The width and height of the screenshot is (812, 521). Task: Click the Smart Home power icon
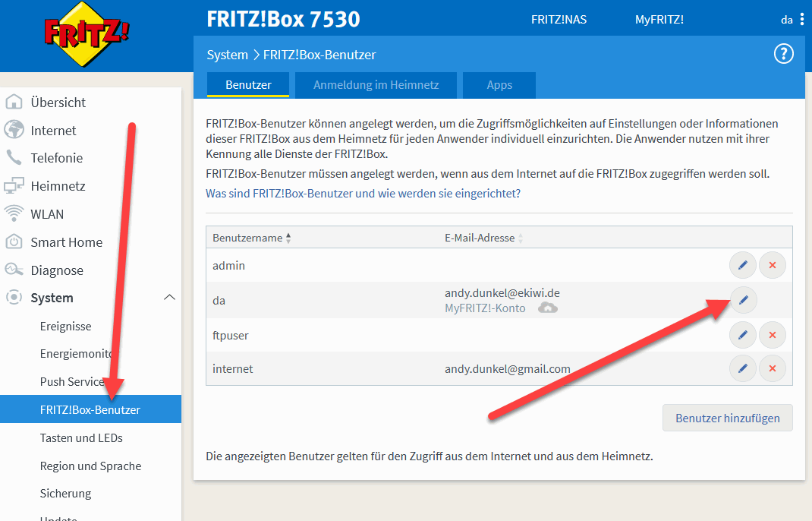pyautogui.click(x=14, y=242)
